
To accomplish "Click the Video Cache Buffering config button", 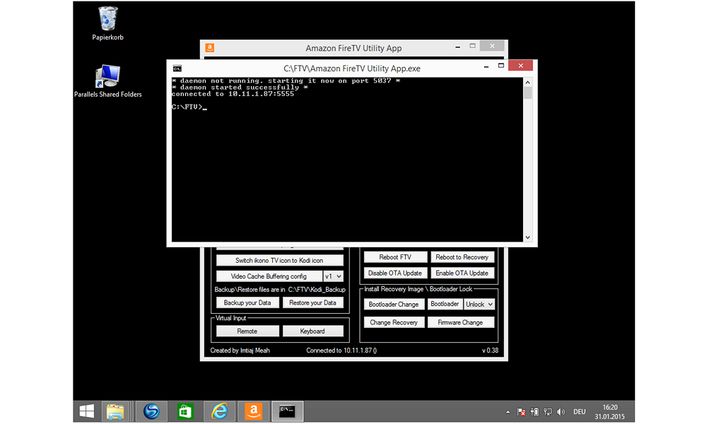I will (x=269, y=276).
